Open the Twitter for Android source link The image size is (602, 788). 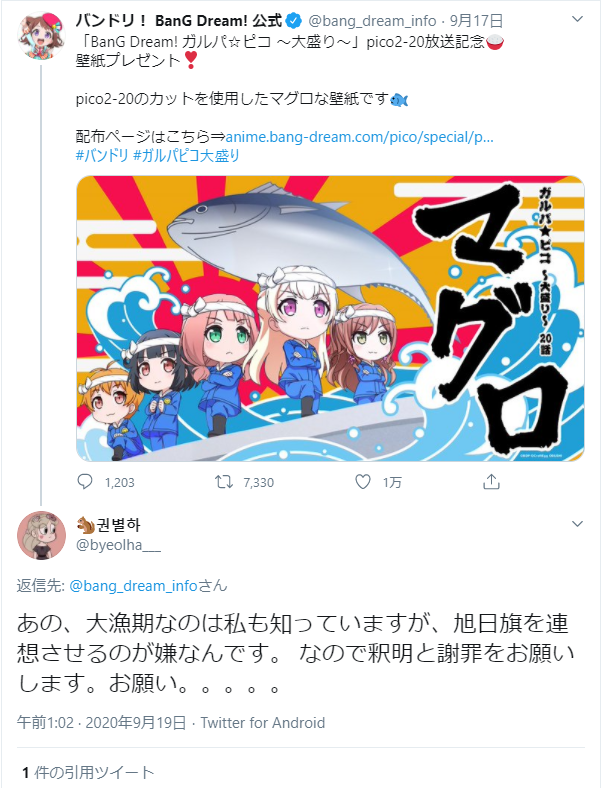[x=263, y=723]
